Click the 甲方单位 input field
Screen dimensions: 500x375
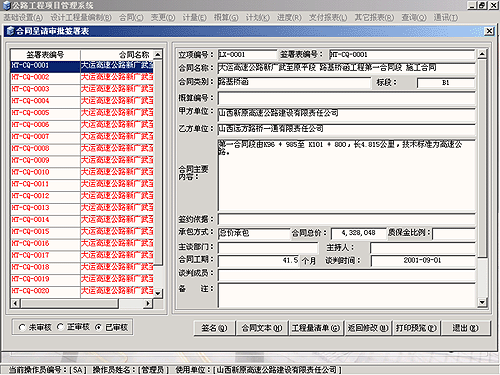coord(346,114)
